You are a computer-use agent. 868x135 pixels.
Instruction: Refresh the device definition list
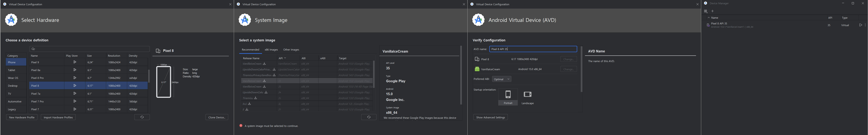[142, 117]
